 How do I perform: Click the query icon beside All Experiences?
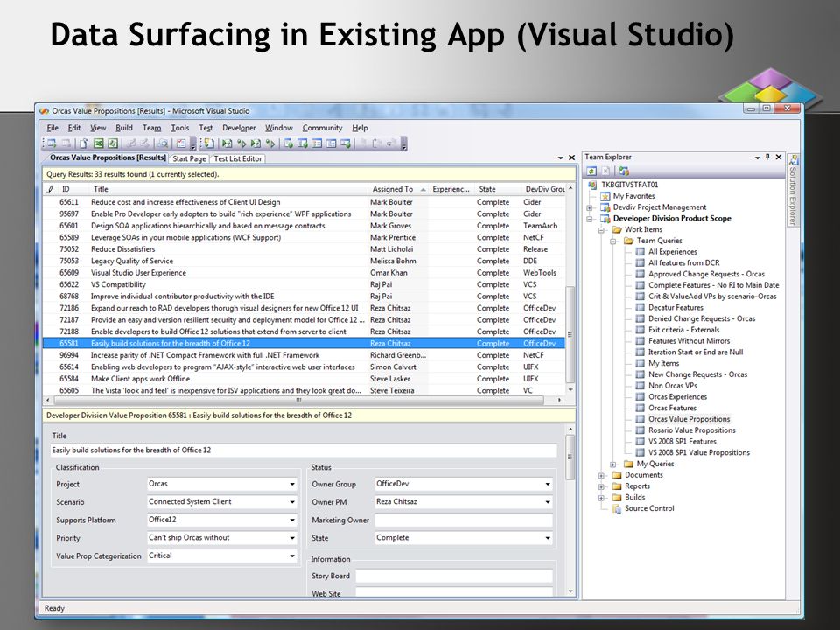coord(640,252)
